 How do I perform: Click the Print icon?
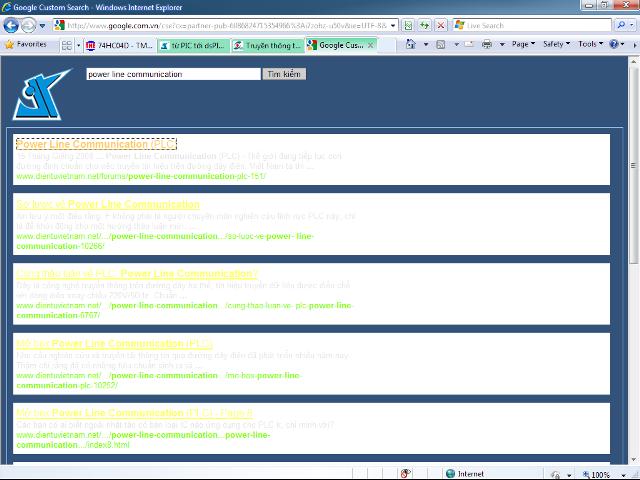click(x=487, y=44)
